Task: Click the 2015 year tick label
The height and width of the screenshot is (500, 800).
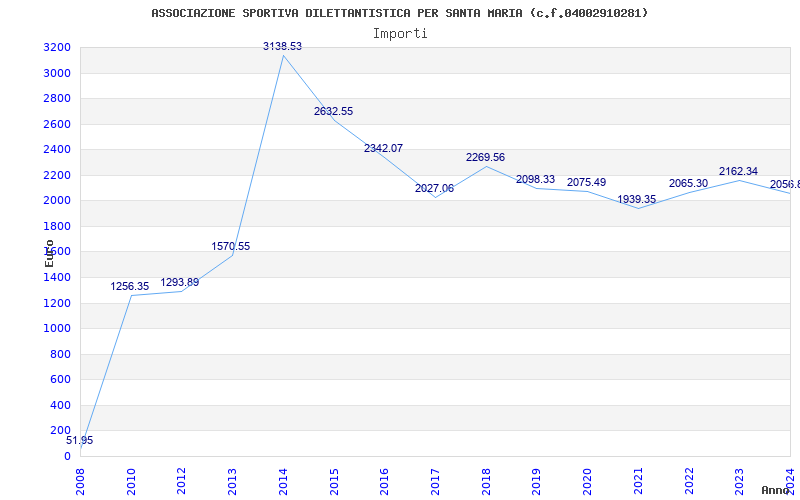Action: 334,482
